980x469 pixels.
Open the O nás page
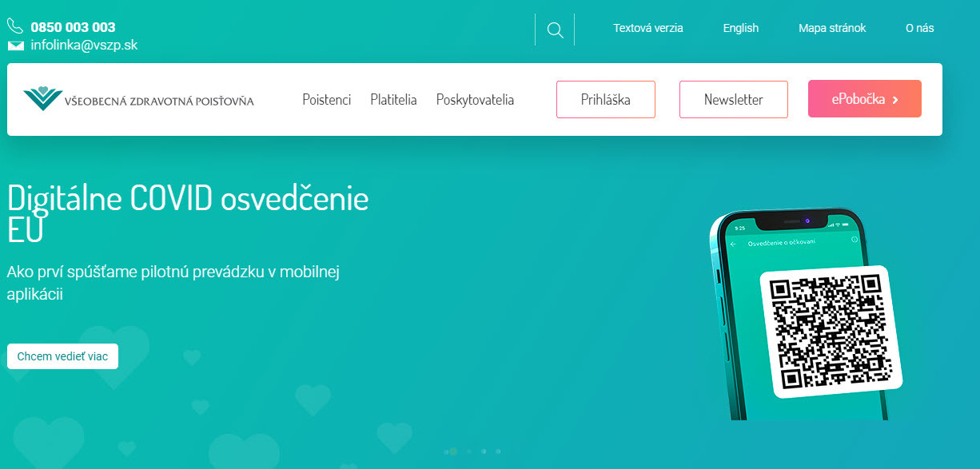point(919,28)
